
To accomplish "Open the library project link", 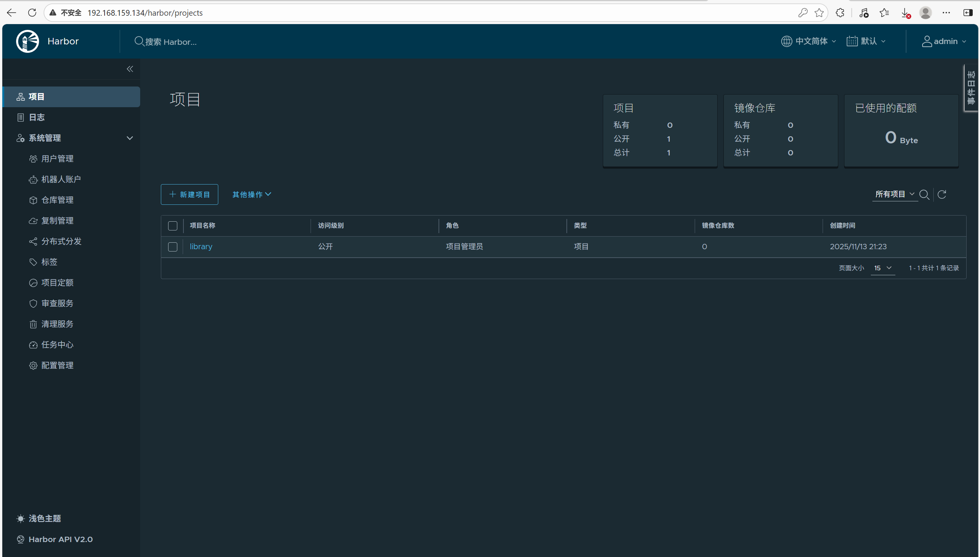I will tap(201, 247).
